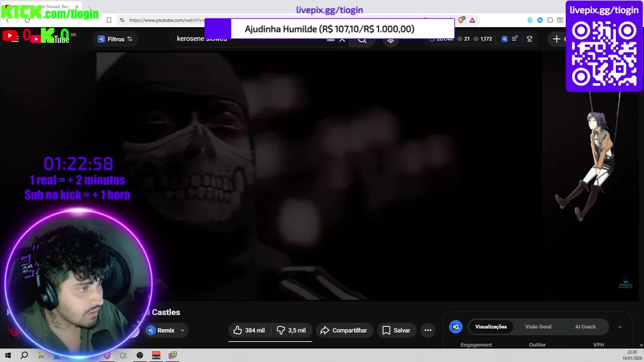Click the browser address bar URL
The image size is (644, 362).
166,20
